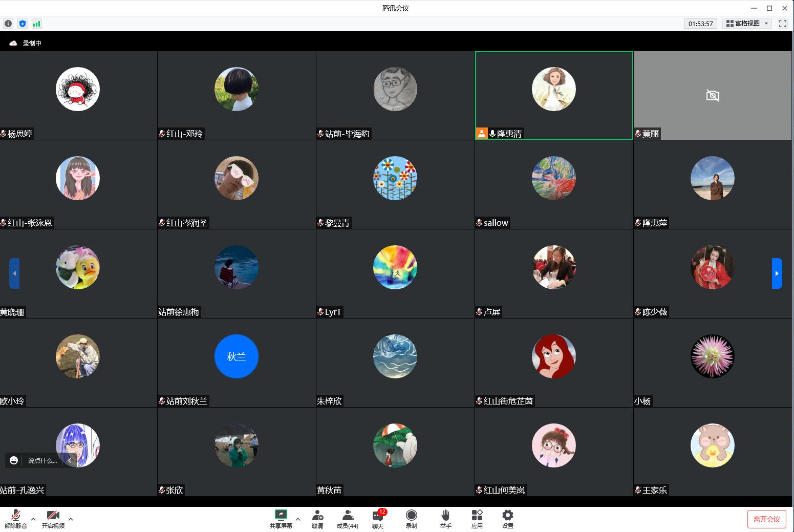Screen dimensions: 794x532
Task: Click the 红山-邓玲 name label
Action: pos(185,134)
